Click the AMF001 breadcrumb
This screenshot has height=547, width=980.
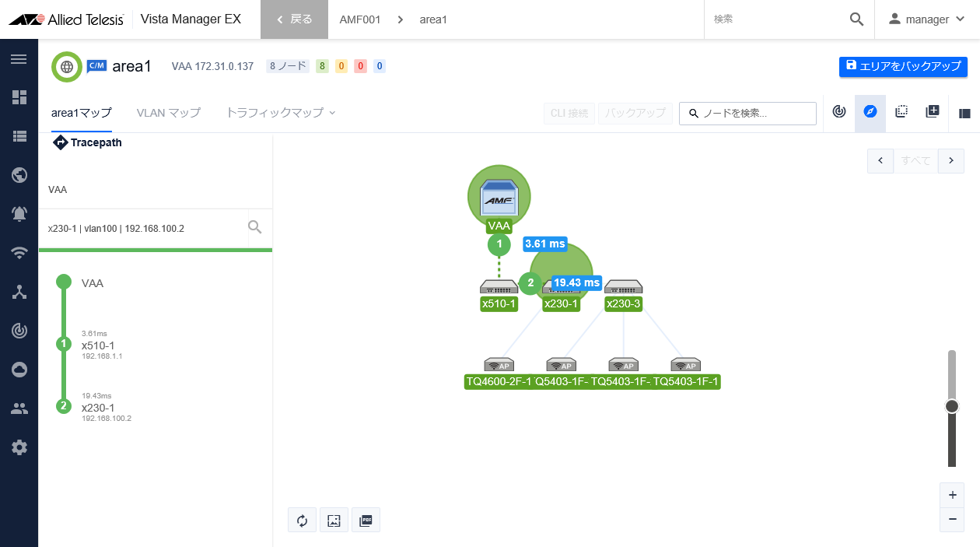(360, 19)
